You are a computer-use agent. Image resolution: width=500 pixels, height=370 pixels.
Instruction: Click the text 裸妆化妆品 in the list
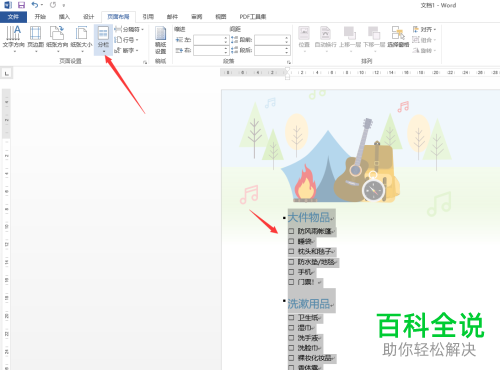click(x=314, y=358)
